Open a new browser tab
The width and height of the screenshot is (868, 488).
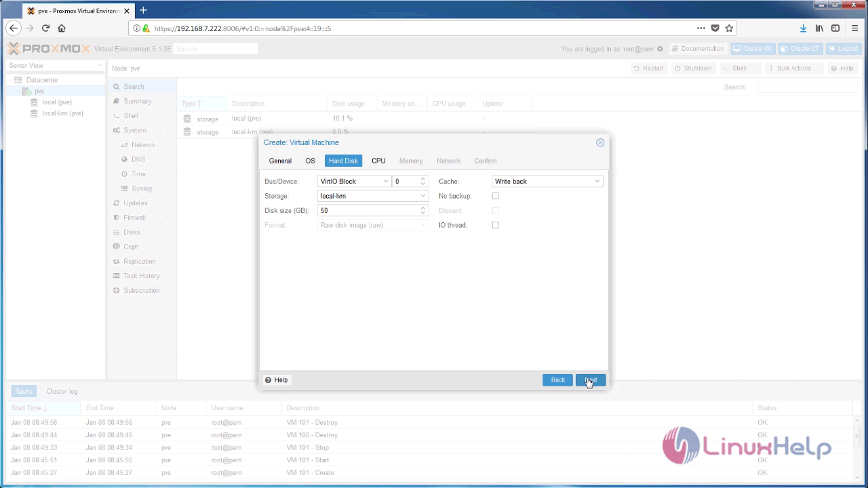tap(143, 10)
